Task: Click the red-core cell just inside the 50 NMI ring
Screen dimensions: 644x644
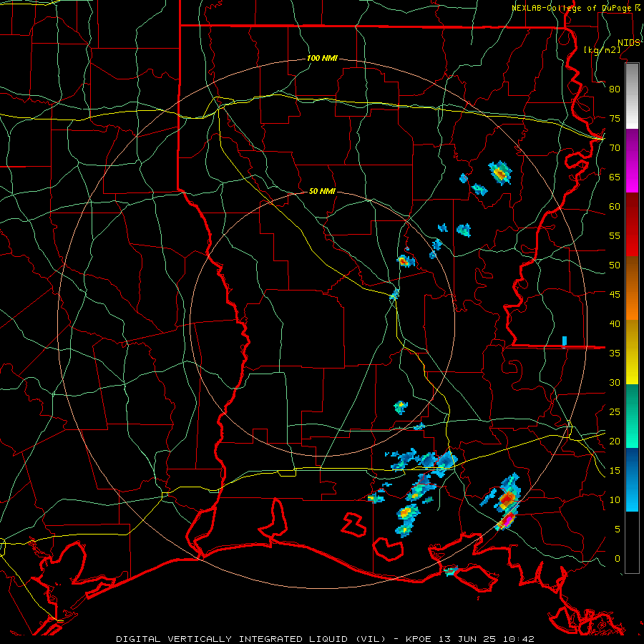Action: coord(406,260)
